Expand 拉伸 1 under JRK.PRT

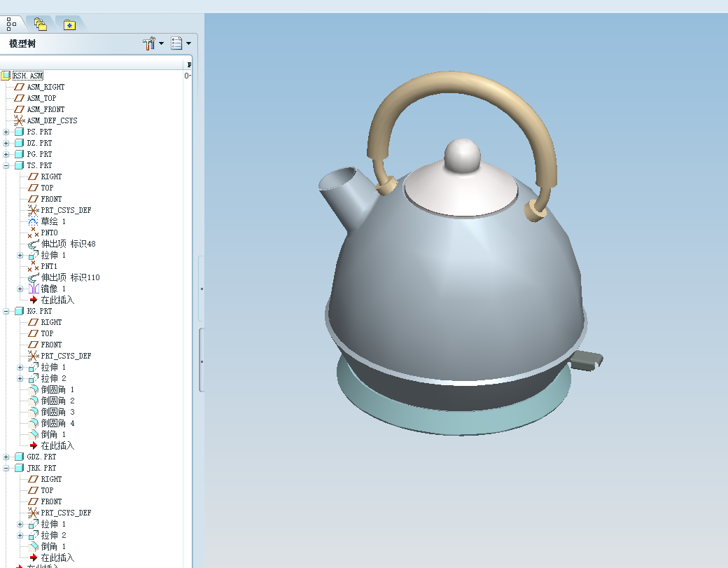(x=20, y=525)
